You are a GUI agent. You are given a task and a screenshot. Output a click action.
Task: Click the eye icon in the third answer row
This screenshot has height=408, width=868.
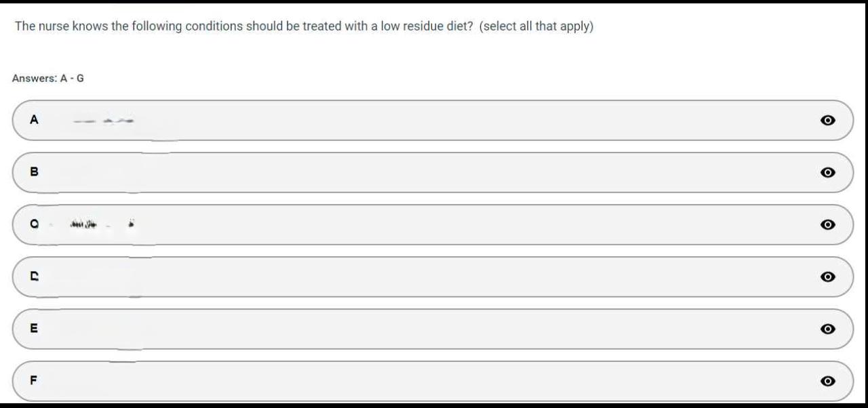click(x=827, y=225)
